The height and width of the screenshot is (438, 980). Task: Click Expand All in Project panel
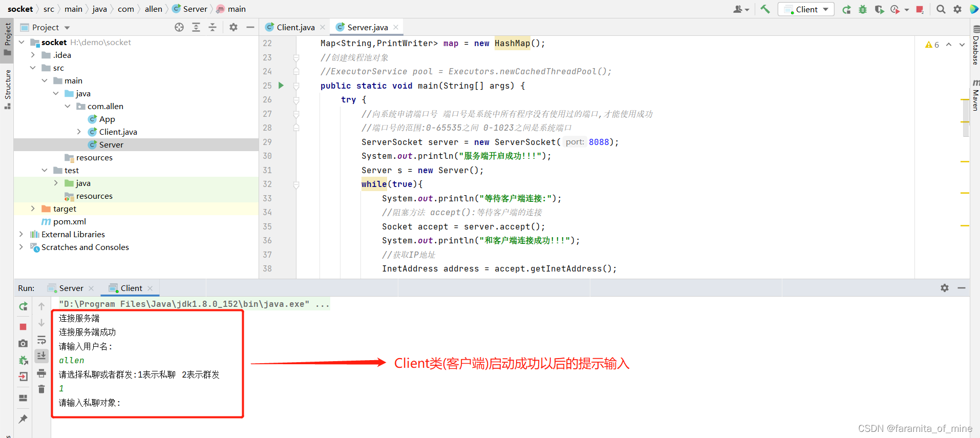pyautogui.click(x=196, y=27)
